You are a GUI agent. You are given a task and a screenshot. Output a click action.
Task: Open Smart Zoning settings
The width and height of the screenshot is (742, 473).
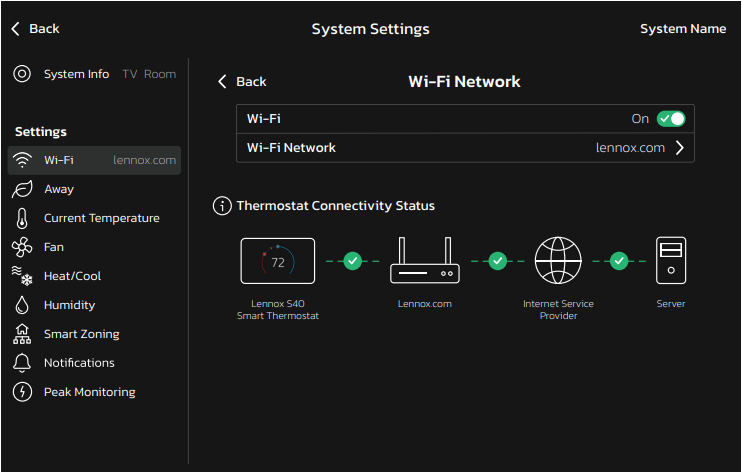(94, 334)
